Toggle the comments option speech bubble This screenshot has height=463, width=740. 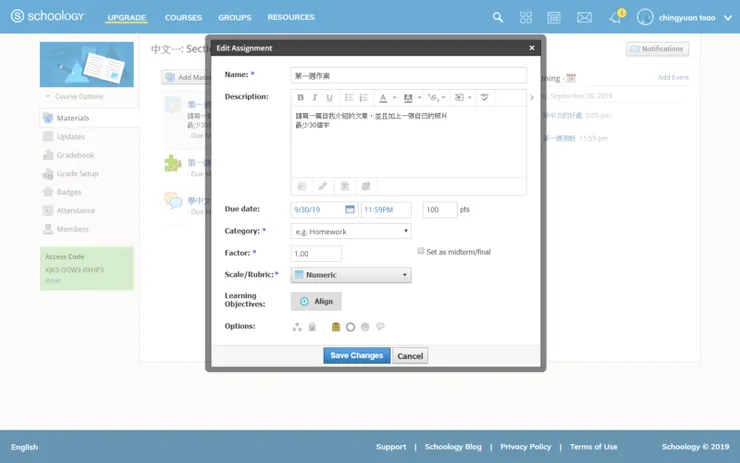point(380,326)
